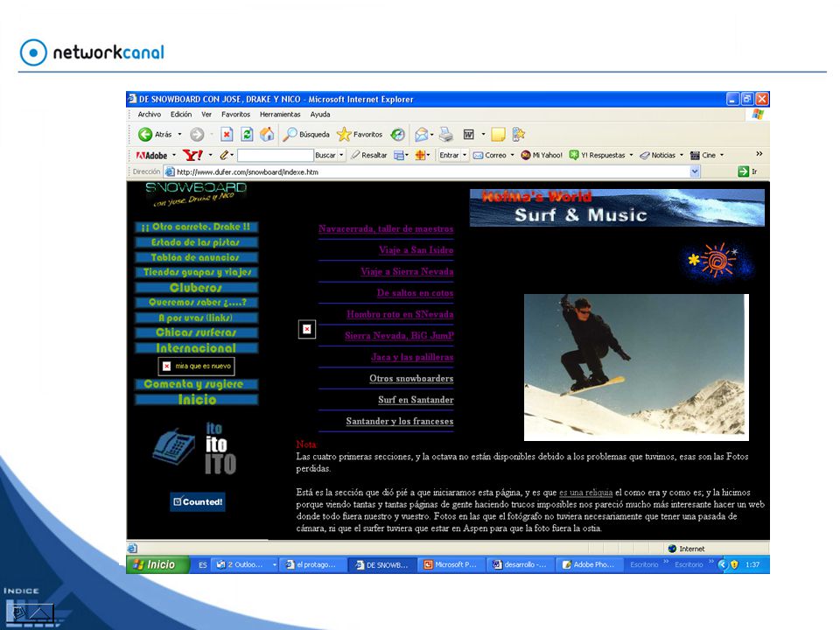The height and width of the screenshot is (630, 840).
Task: Open the Adobe toolbar dropdown arrow
Action: point(174,156)
